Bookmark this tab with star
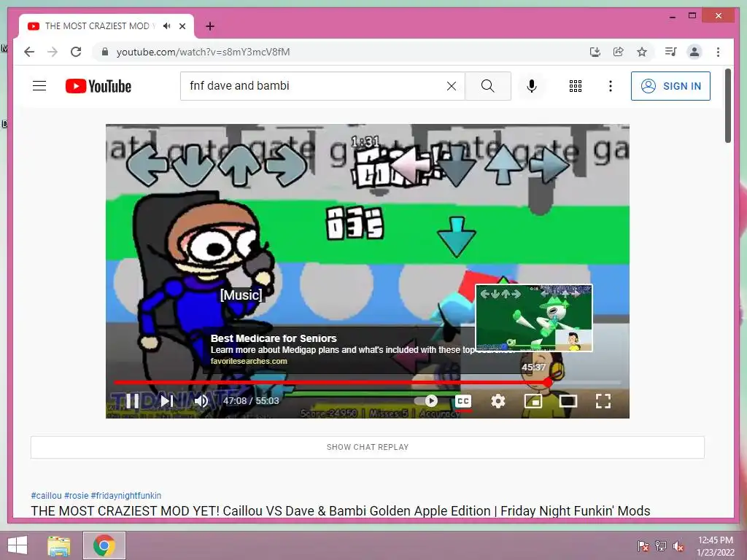The width and height of the screenshot is (747, 560). coord(642,52)
